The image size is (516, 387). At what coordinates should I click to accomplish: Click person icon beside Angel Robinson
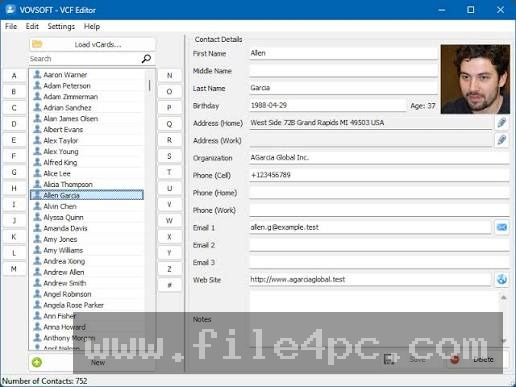37,294
